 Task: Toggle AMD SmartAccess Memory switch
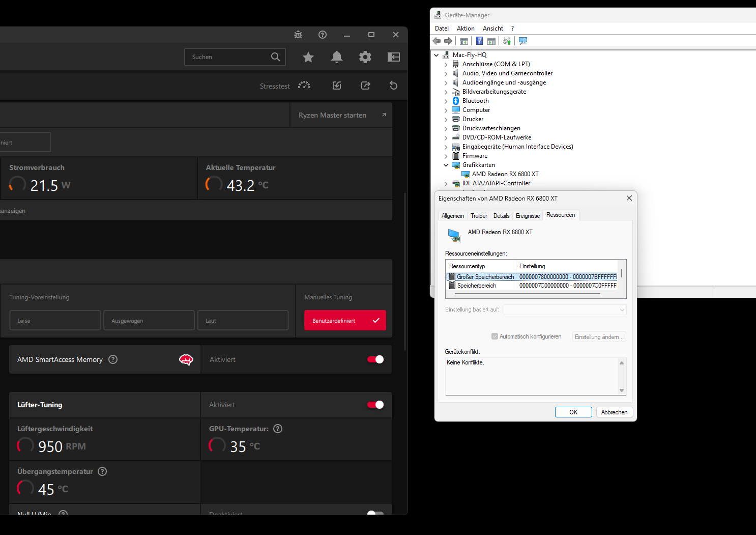[375, 359]
